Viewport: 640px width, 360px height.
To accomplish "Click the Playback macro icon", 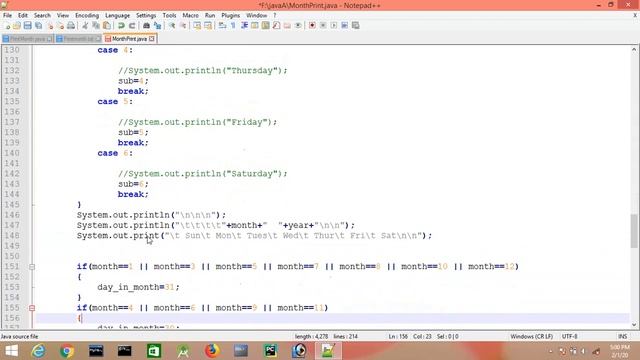I will pyautogui.click(x=333, y=26).
